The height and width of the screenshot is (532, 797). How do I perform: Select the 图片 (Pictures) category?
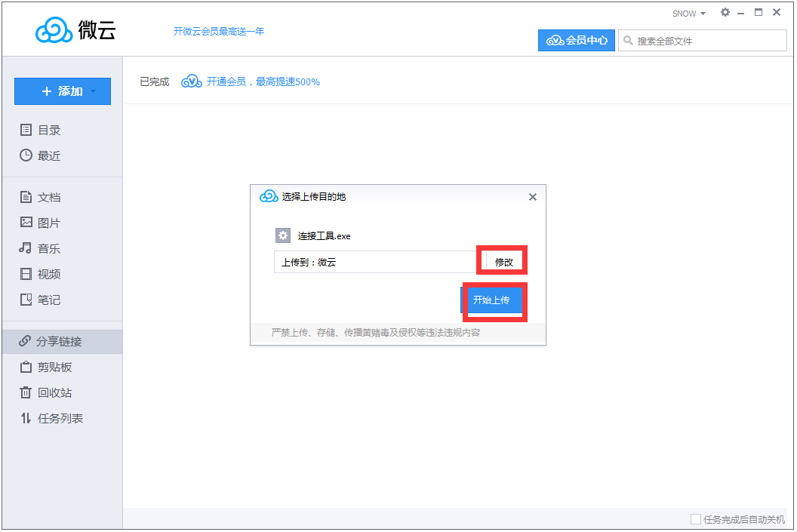click(47, 223)
